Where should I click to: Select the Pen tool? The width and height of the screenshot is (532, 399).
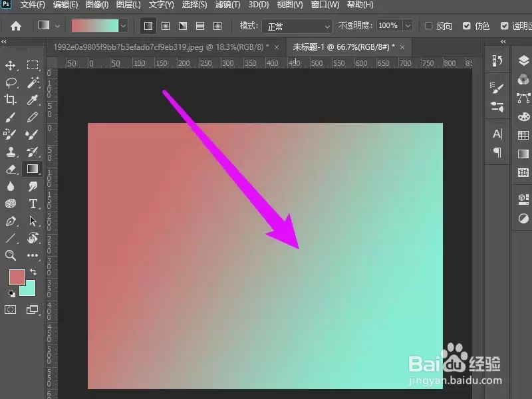[11, 221]
